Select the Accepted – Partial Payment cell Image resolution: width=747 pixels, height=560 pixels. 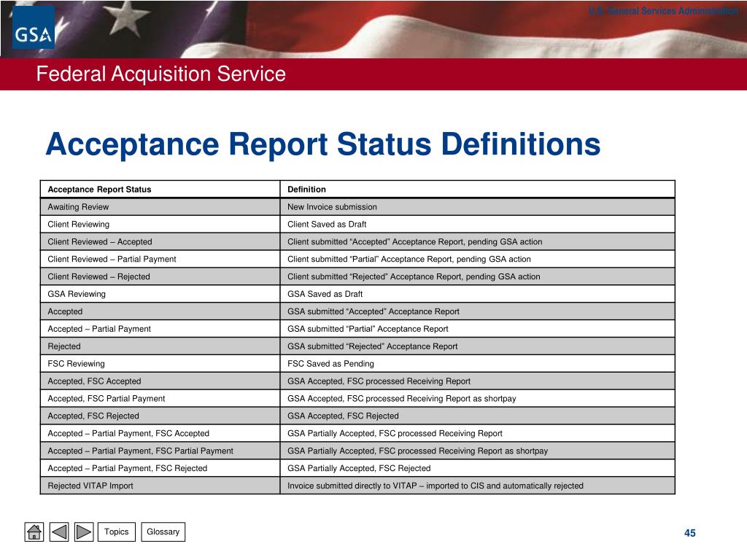pos(160,329)
